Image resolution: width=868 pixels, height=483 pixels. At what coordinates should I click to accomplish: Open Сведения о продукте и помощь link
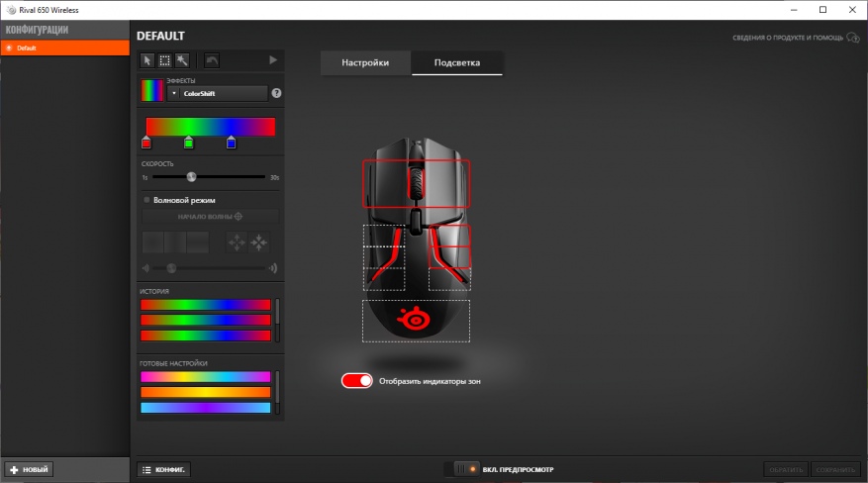788,38
